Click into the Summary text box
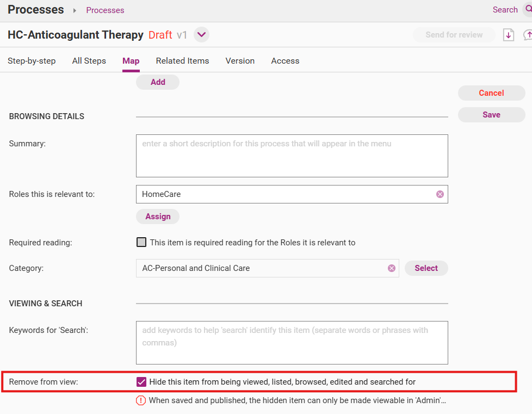 point(292,156)
